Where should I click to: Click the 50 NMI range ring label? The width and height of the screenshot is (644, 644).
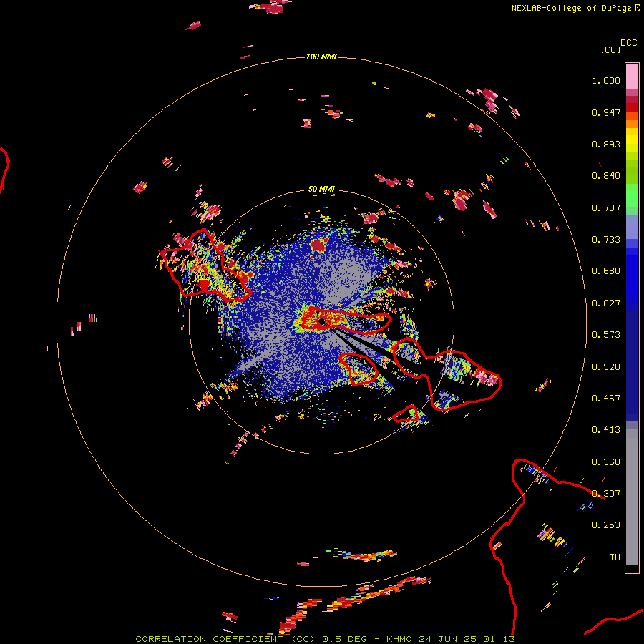click(x=321, y=190)
